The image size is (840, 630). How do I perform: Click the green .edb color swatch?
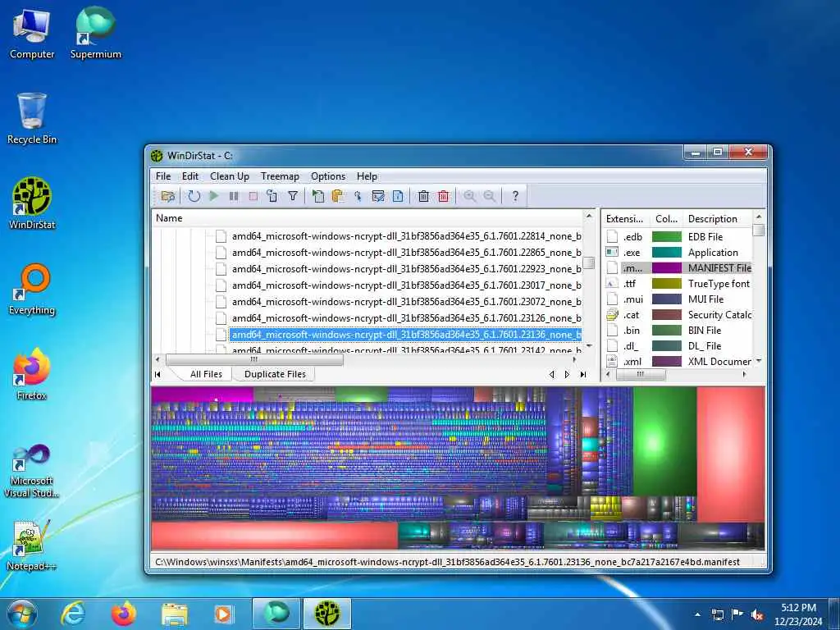point(666,237)
